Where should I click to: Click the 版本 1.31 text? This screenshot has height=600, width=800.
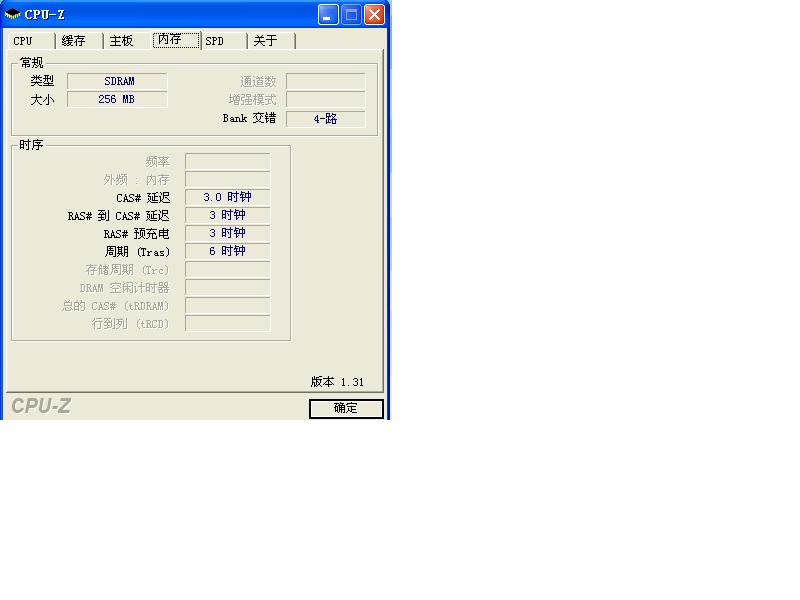[337, 382]
